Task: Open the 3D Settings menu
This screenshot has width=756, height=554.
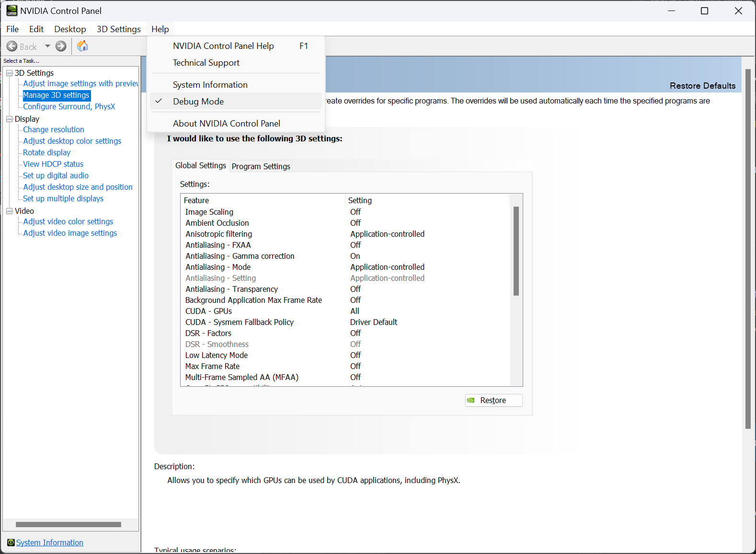Action: point(118,29)
